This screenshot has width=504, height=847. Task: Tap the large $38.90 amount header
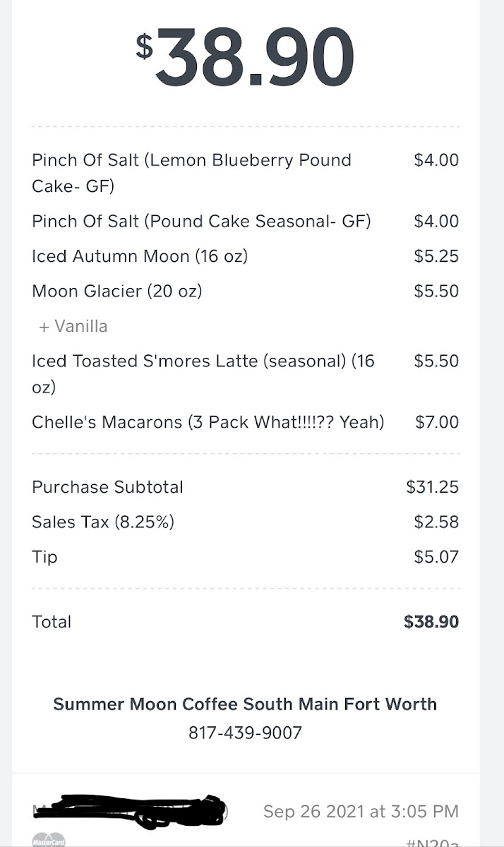pos(245,57)
